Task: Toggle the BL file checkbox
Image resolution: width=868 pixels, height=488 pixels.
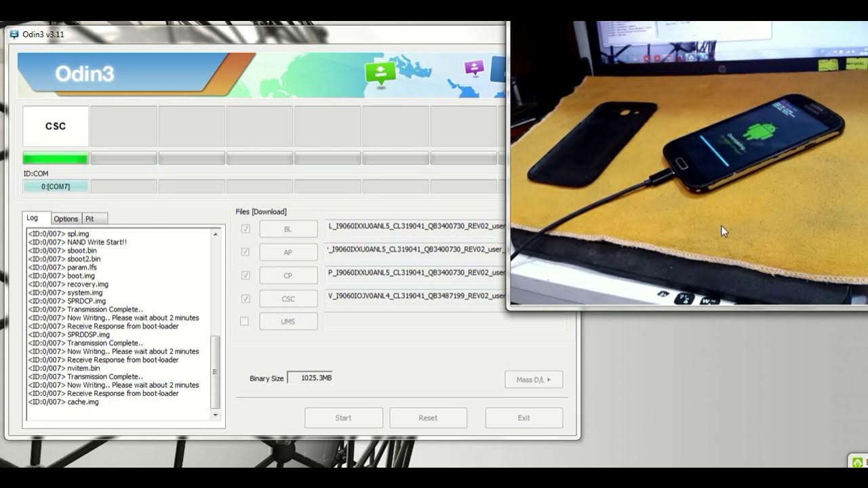Action: 245,229
